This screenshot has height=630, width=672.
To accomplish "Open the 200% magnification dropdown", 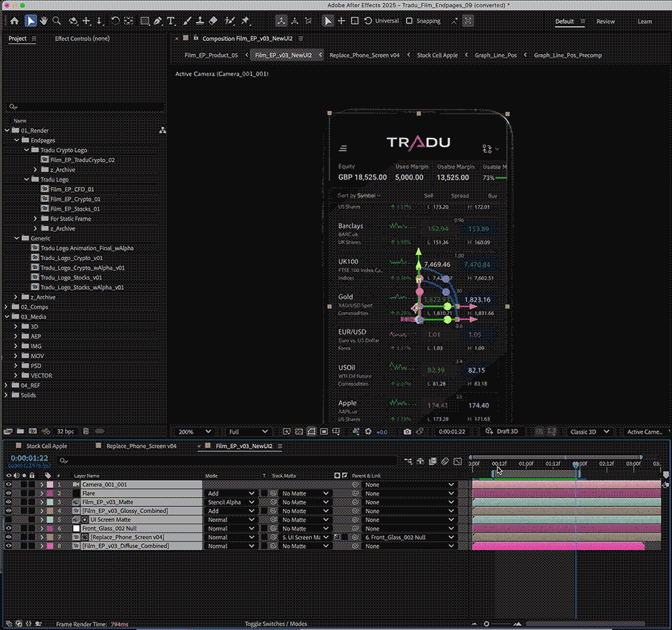I will coord(195,432).
